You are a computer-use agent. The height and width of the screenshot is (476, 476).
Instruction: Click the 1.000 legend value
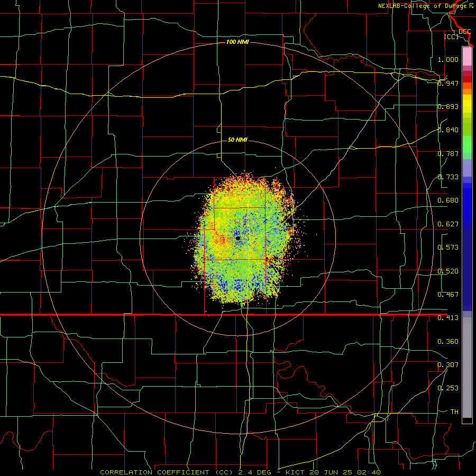pos(448,59)
